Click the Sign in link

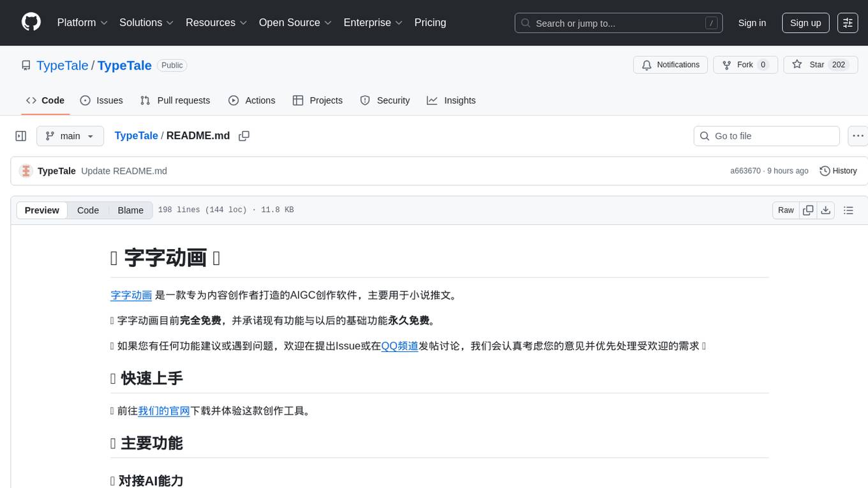[752, 23]
